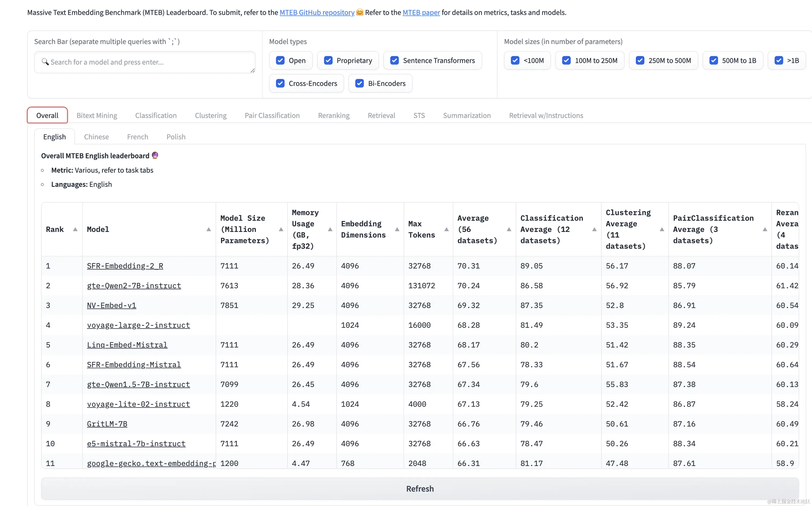Sort by Clustering Average column arrow
812x506 pixels.
[x=662, y=229]
